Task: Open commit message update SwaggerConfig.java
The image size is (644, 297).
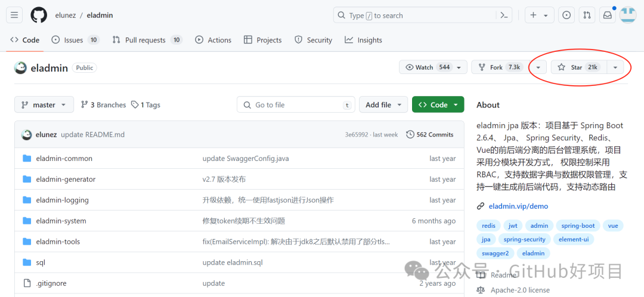Action: tap(246, 159)
